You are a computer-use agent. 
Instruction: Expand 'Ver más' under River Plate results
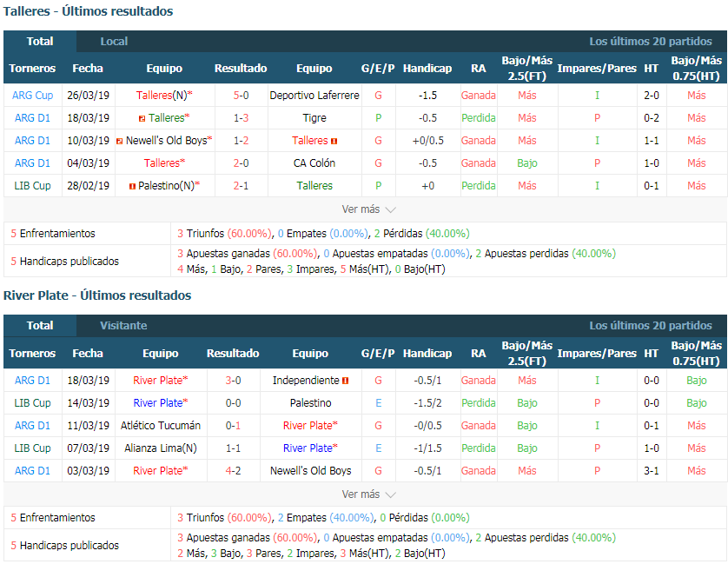pos(368,494)
